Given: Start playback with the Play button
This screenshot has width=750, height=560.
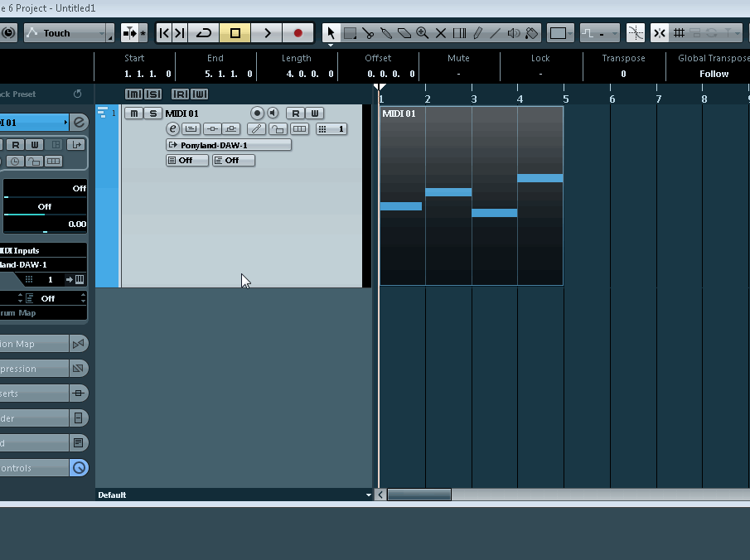Looking at the screenshot, I should (x=267, y=33).
